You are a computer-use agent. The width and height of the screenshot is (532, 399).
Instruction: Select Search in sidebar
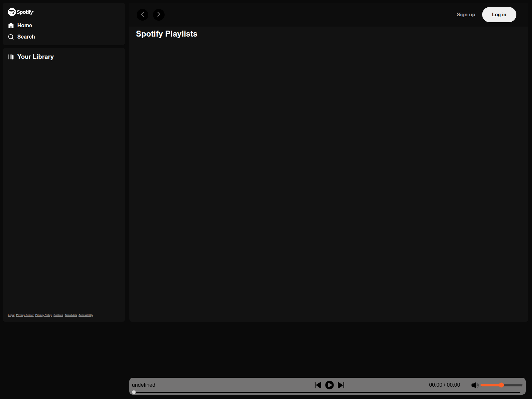click(26, 37)
